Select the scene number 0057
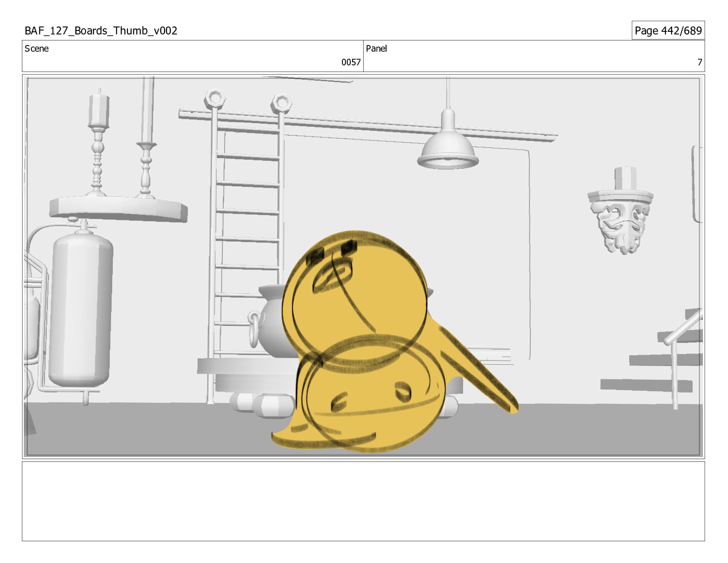Image resolution: width=728 pixels, height=563 pixels. (x=351, y=62)
